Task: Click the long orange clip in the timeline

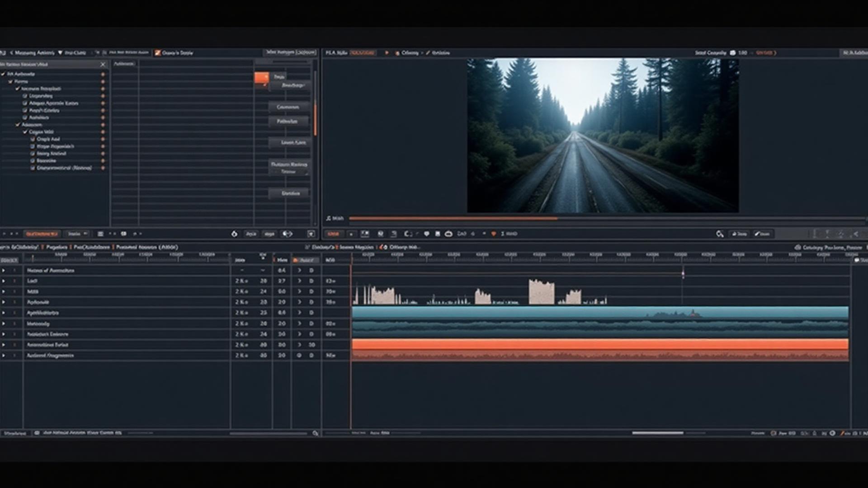Action: tap(599, 344)
